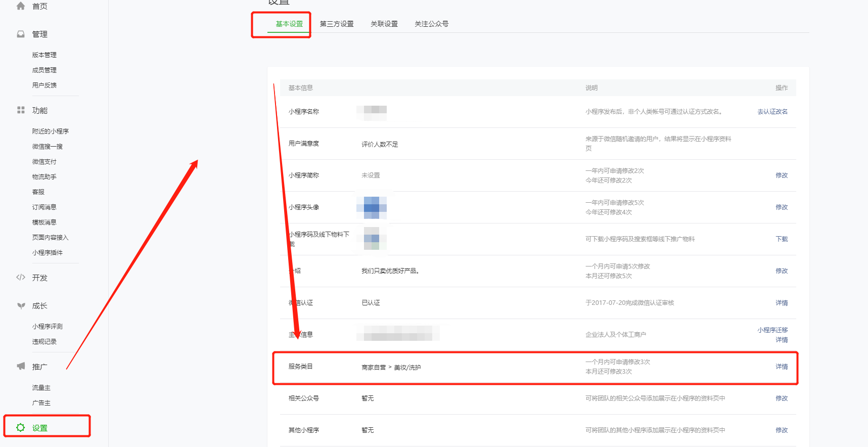
Task: Click the home icon in sidebar
Action: (x=21, y=6)
